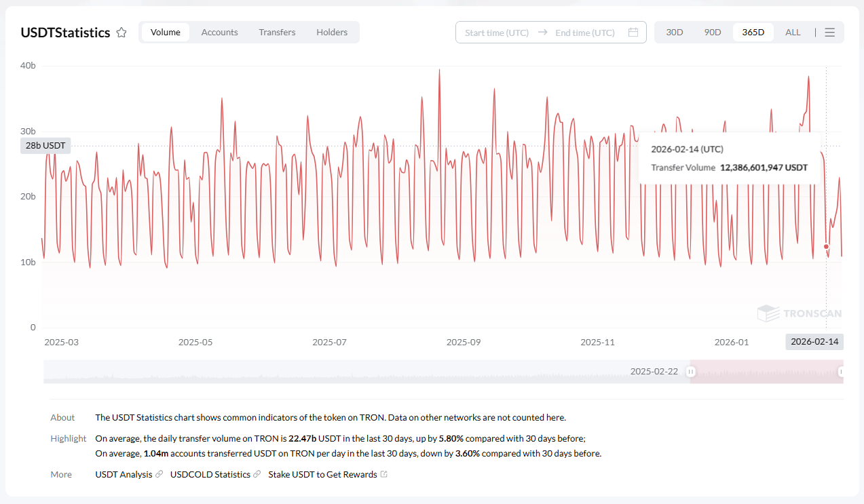864x504 pixels.
Task: Click the link icon beside USDT Analysis
Action: point(159,475)
